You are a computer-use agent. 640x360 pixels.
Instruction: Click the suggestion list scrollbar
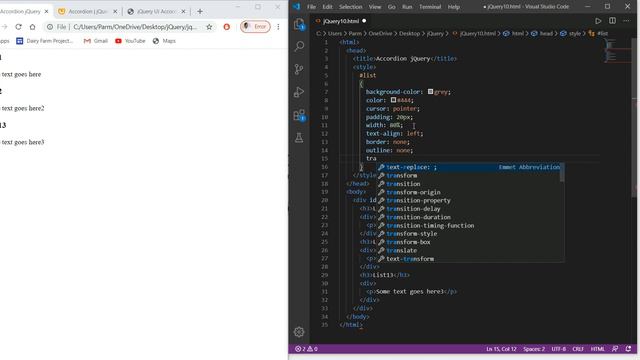point(562,173)
